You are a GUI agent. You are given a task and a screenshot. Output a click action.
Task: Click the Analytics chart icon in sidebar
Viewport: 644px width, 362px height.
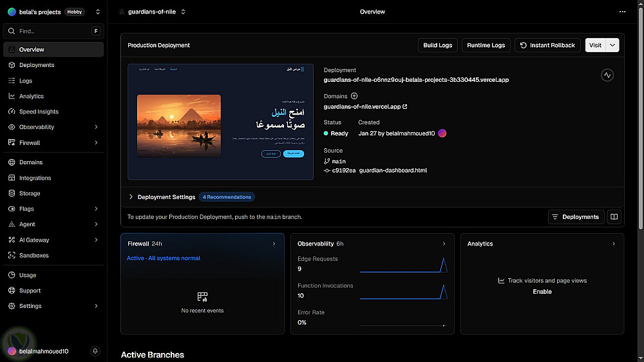point(12,96)
